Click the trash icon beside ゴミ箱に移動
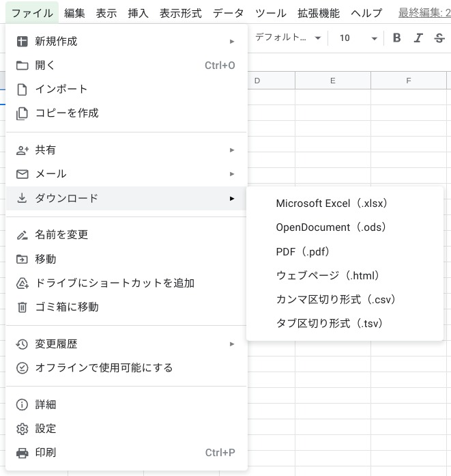The width and height of the screenshot is (451, 476). tap(23, 307)
